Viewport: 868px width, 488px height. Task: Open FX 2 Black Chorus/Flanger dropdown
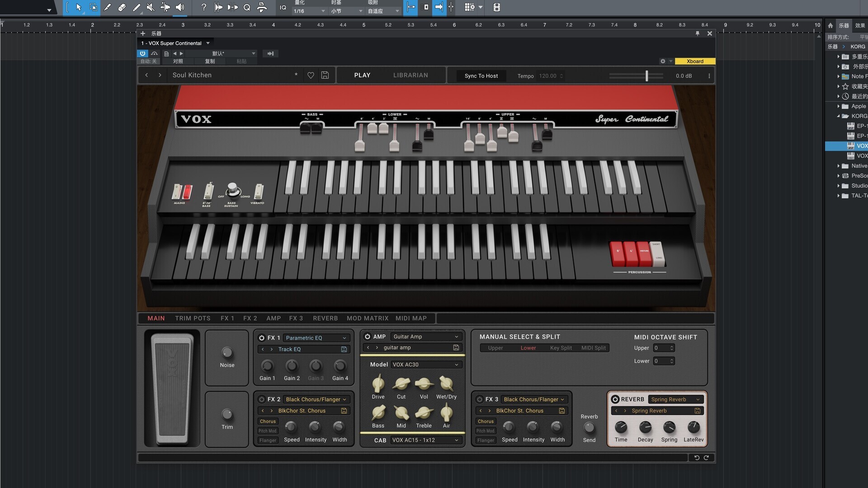coord(316,399)
